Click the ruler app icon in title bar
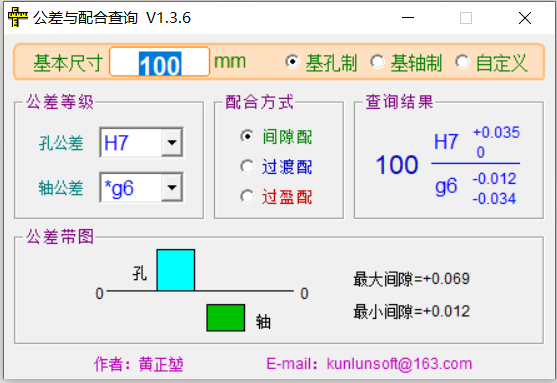The image size is (557, 383). 17,17
